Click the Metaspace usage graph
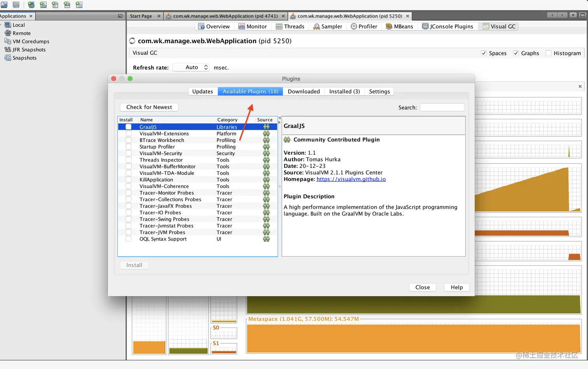Image resolution: width=588 pixels, height=369 pixels. 413,339
